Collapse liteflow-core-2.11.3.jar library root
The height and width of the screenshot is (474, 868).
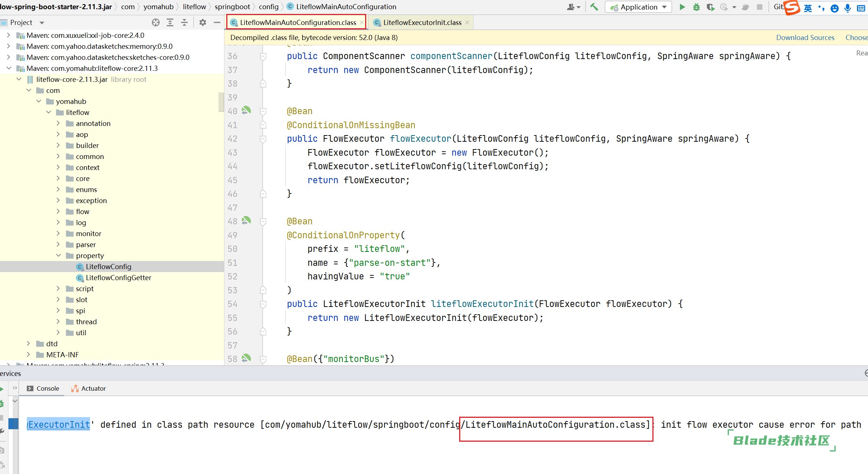[x=19, y=79]
